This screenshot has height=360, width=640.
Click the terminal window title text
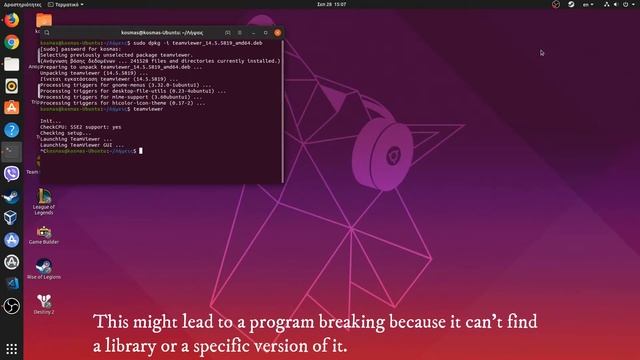click(162, 33)
